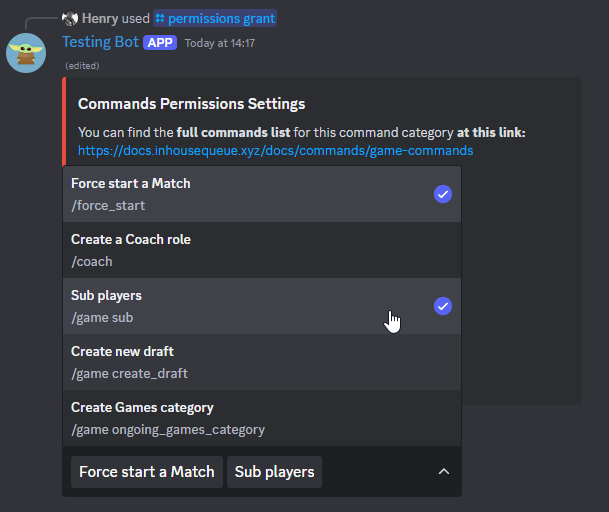Image resolution: width=609 pixels, height=512 pixels.
Task: Uncheck the Sub players checkmark
Action: (443, 306)
